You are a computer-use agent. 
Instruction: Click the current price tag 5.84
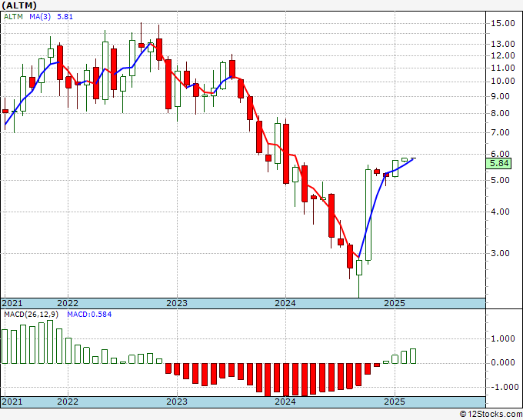[x=499, y=164]
